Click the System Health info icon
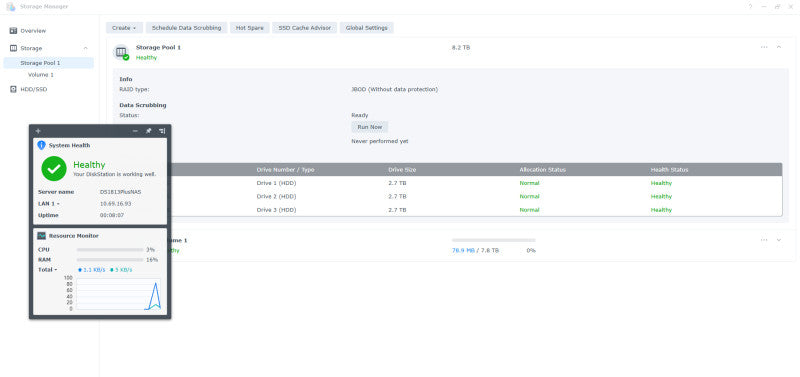Image resolution: width=800 pixels, height=377 pixels. 41,145
